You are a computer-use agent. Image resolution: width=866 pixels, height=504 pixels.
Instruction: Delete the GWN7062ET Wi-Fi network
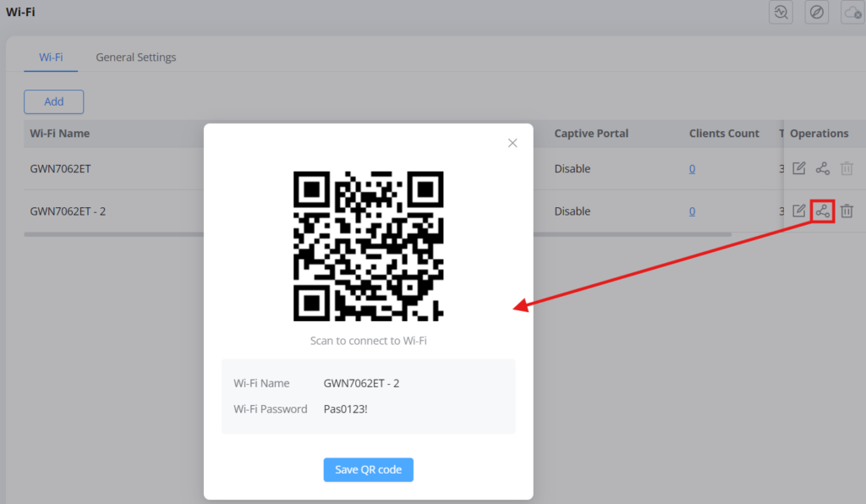click(847, 168)
